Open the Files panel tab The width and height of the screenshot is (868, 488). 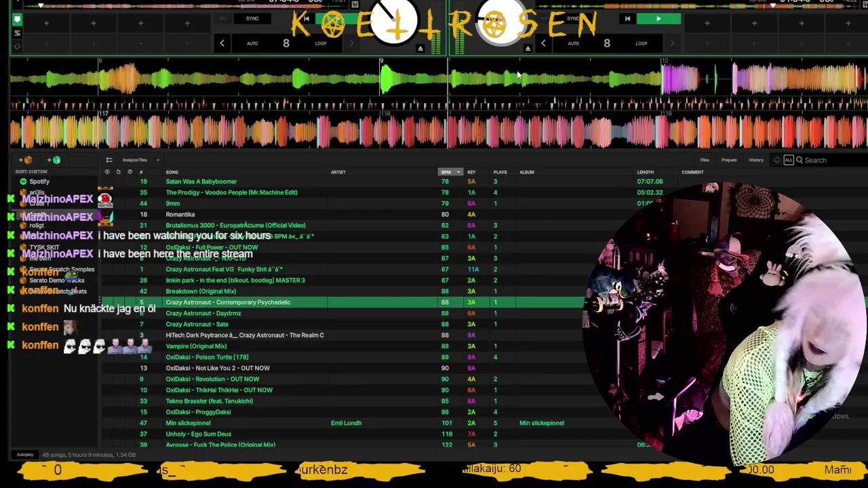(x=705, y=161)
